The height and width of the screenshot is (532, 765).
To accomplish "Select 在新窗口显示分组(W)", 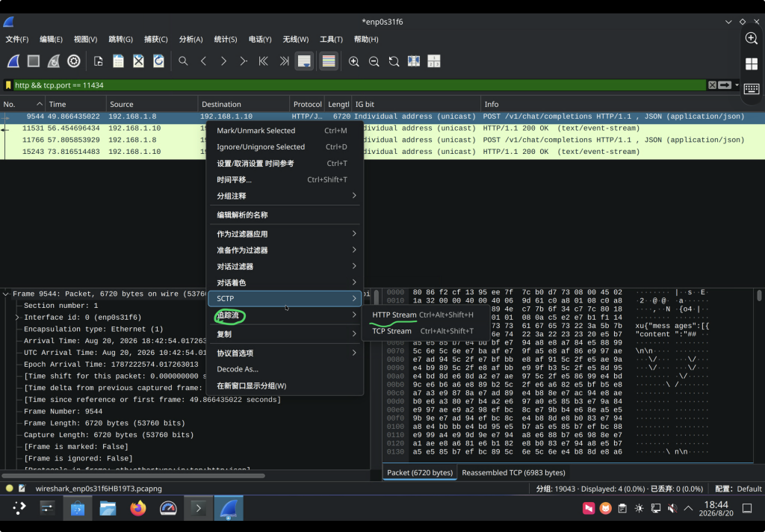I will click(285, 386).
